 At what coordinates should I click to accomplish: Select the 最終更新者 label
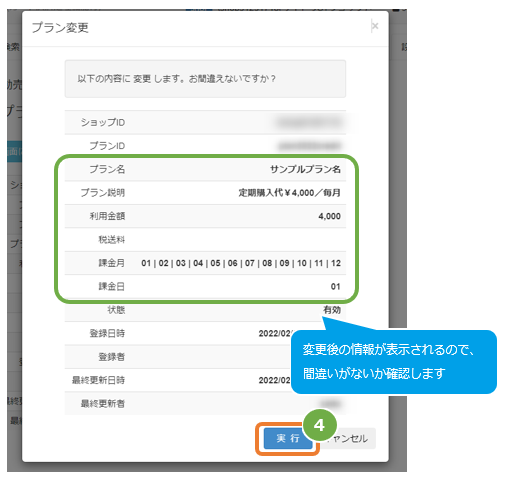[x=103, y=404]
